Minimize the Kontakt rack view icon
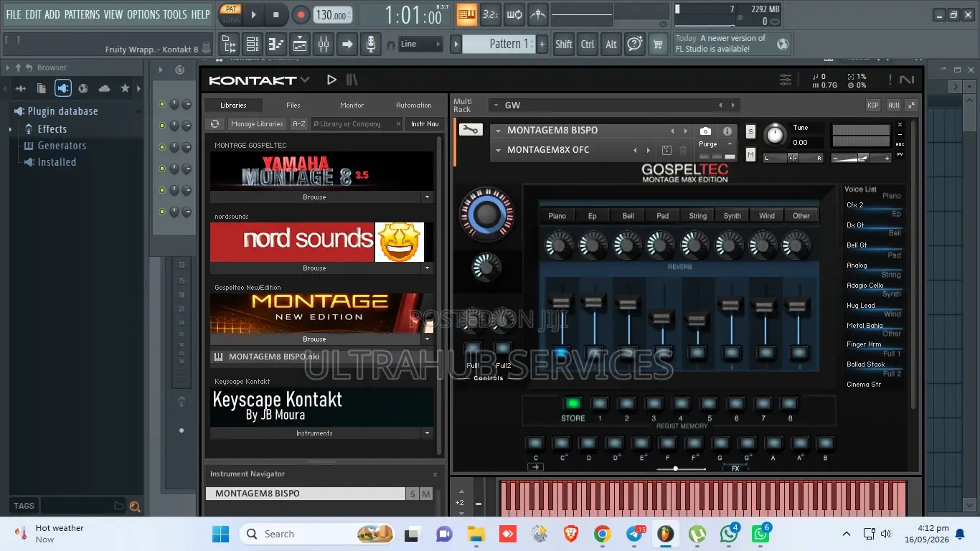Screen dimensions: 980x551 pos(911,105)
